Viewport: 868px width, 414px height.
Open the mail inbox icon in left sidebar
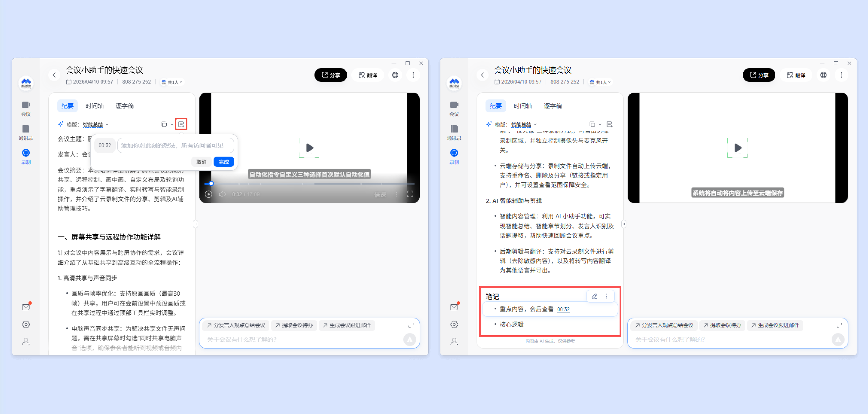tap(26, 307)
